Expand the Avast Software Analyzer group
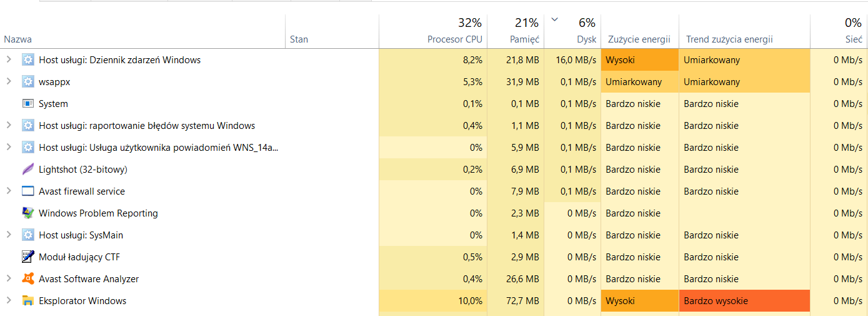Image resolution: width=868 pixels, height=316 pixels. (9, 279)
